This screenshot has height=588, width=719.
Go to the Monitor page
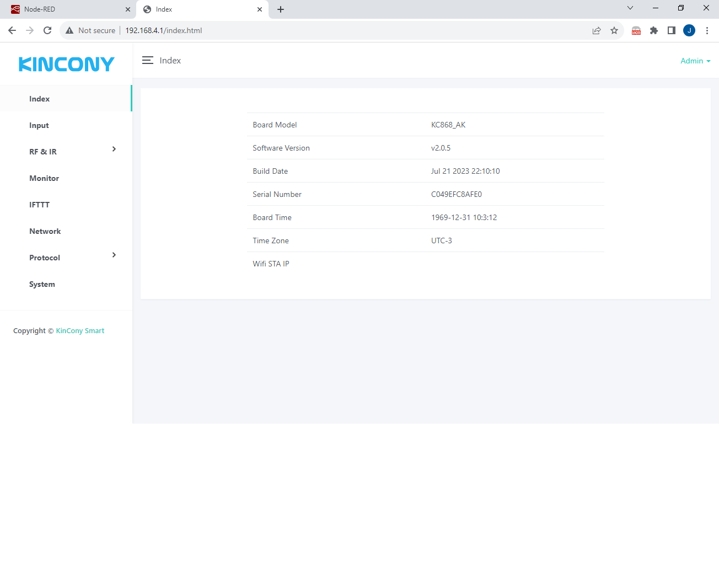(x=44, y=178)
